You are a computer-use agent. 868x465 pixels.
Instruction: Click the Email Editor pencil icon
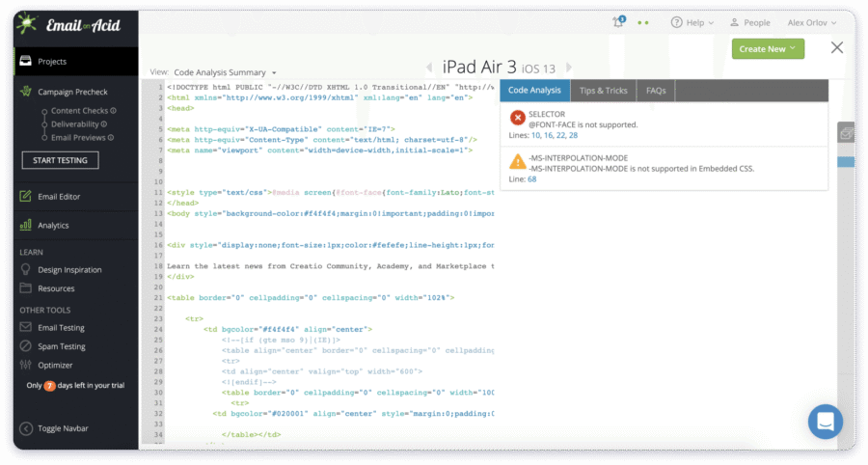tap(26, 197)
